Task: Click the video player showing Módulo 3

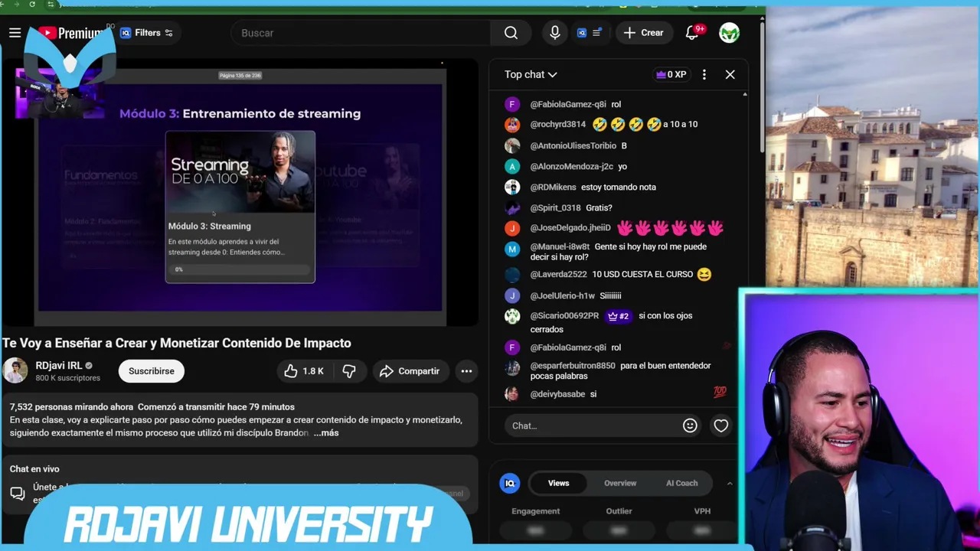Action: click(240, 191)
